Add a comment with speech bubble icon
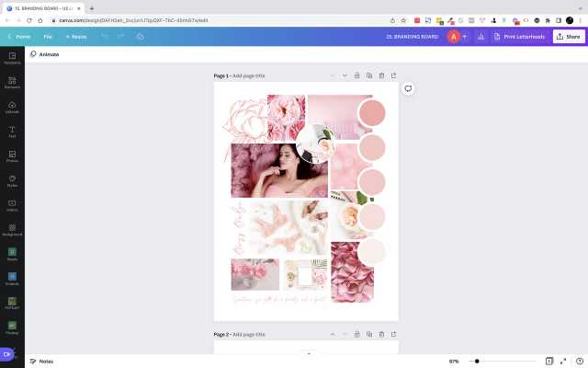588x368 pixels. (408, 89)
